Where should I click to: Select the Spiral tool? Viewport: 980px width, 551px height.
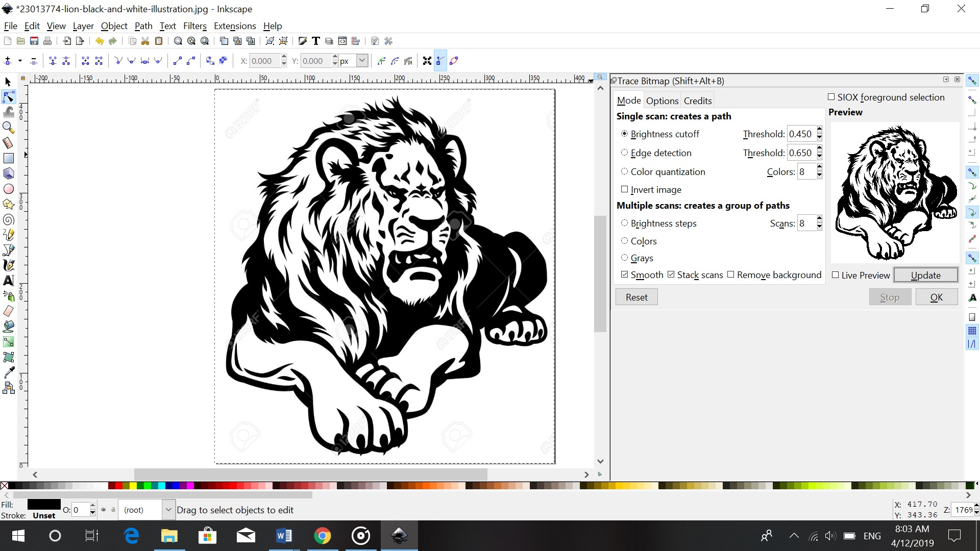8,220
